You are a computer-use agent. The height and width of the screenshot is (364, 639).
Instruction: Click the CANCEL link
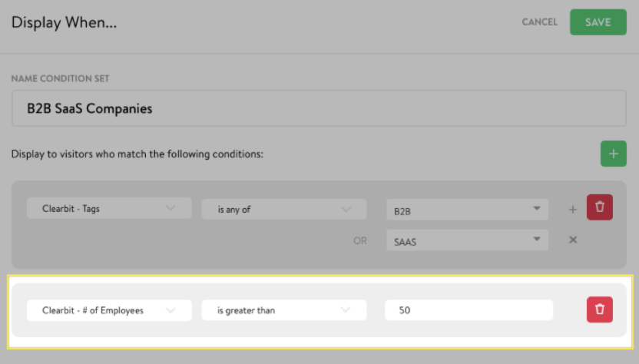(x=540, y=22)
